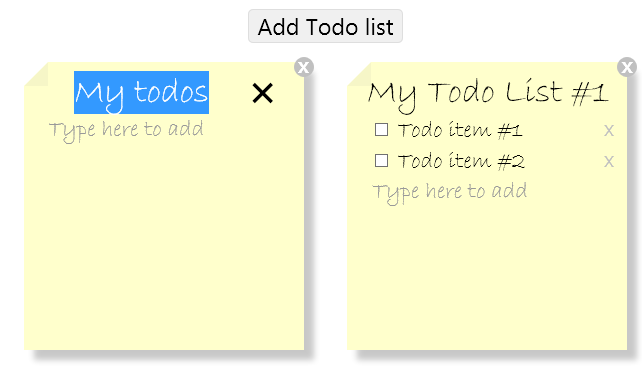Click white page gap between the two notes
The height and width of the screenshot is (368, 642).
[x=330, y=205]
